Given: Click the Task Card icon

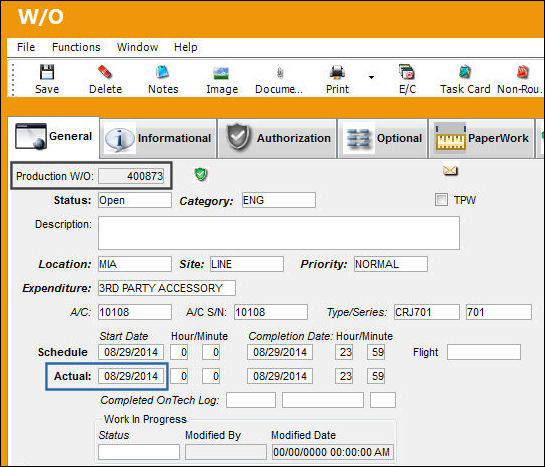Looking at the screenshot, I should point(465,72).
